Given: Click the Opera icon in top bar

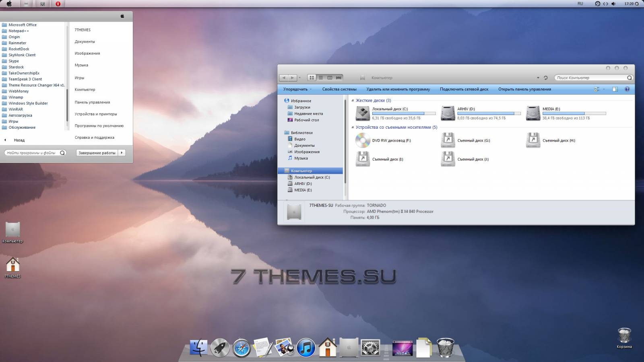Looking at the screenshot, I should pyautogui.click(x=58, y=4).
